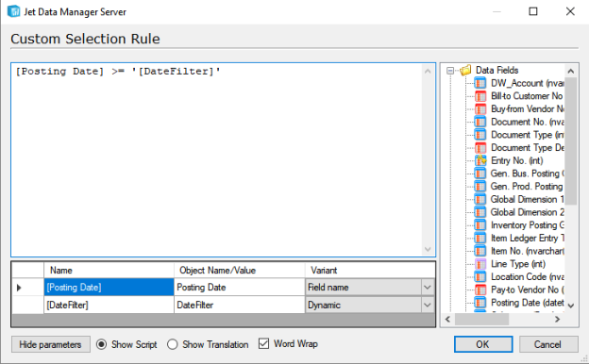Select the Global Dimension 1 tree item
The image size is (589, 364).
coord(527,199)
